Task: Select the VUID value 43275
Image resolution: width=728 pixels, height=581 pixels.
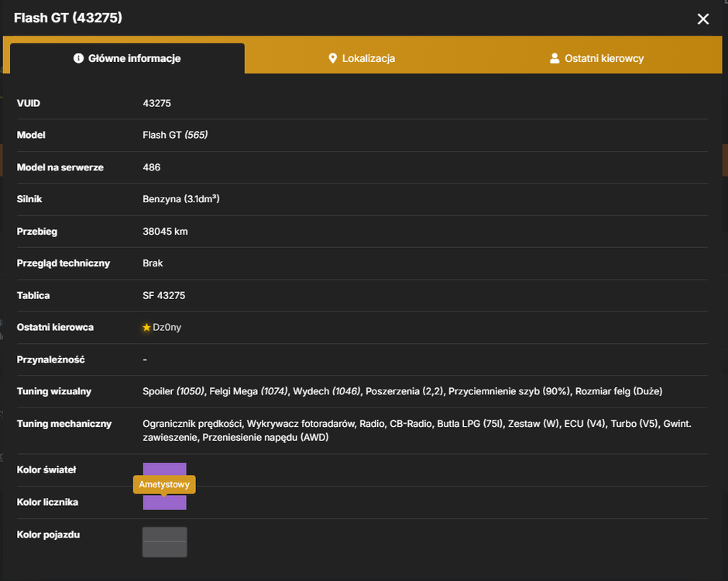Action: click(157, 103)
